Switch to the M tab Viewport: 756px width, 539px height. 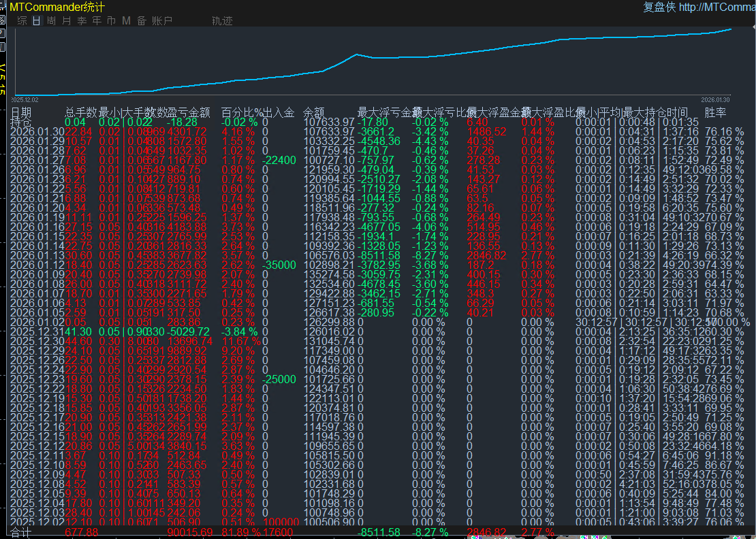click(x=126, y=20)
